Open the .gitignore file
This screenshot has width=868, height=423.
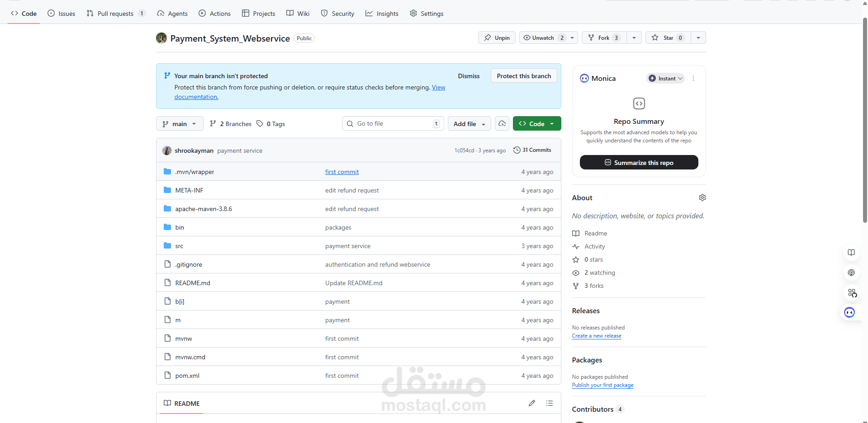pyautogui.click(x=189, y=264)
